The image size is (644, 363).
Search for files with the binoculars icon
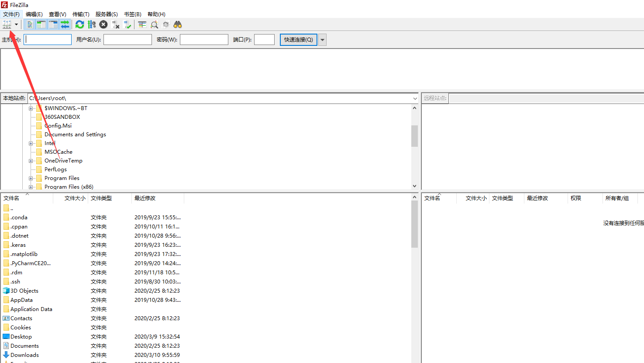[x=178, y=24]
